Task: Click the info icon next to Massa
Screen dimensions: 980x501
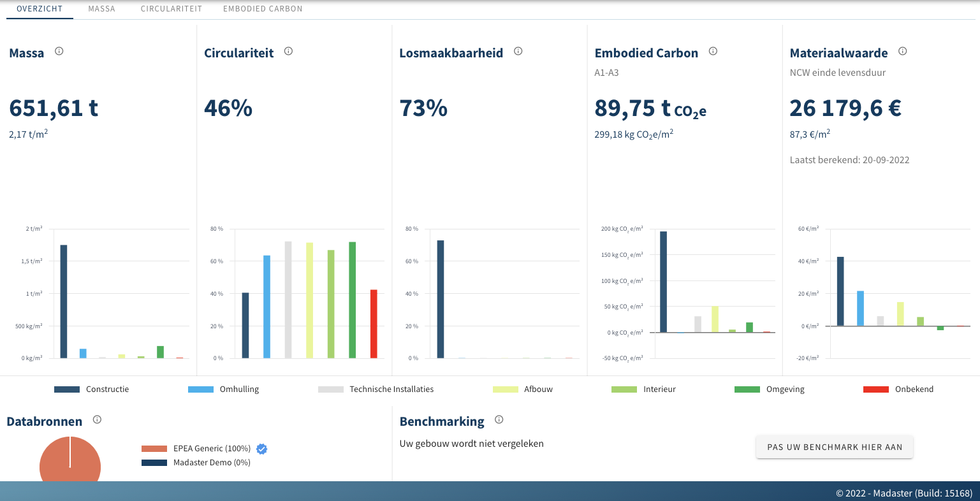Action: (x=59, y=52)
